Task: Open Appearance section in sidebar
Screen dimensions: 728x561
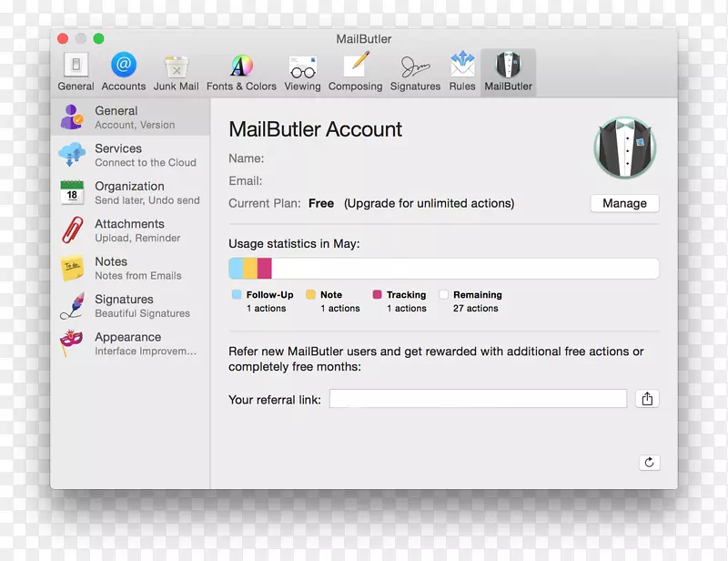Action: pyautogui.click(x=130, y=343)
